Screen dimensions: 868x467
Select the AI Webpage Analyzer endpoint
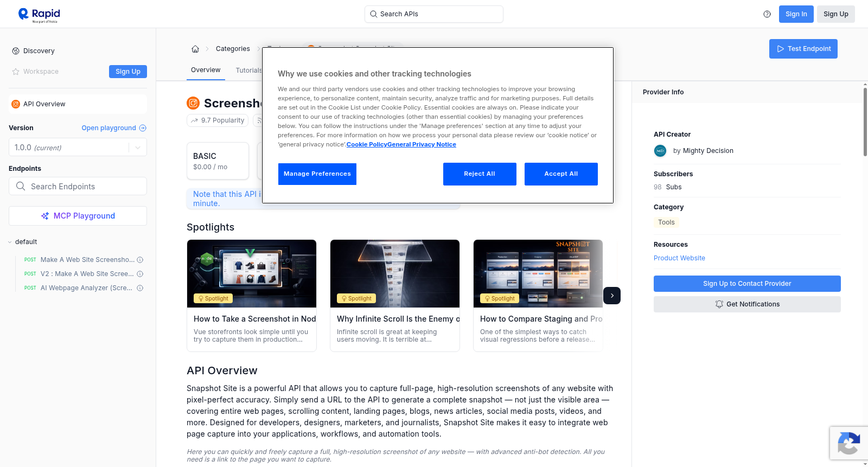click(x=86, y=288)
